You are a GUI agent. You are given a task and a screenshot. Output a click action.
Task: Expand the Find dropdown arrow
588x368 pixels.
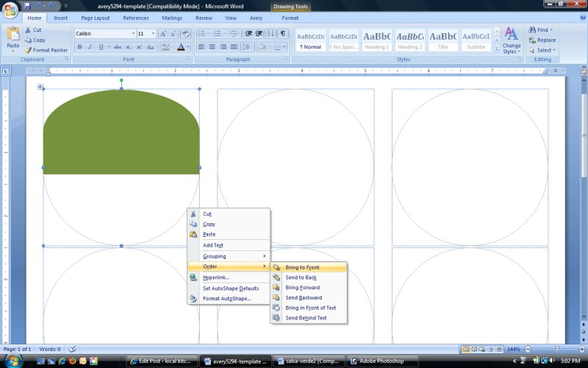[x=551, y=30]
